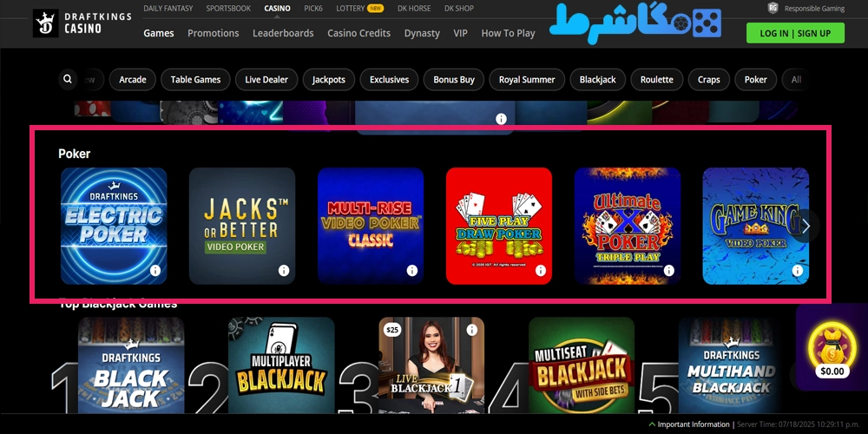Open the Lottery product tab
This screenshot has width=868, height=434.
pyautogui.click(x=360, y=9)
